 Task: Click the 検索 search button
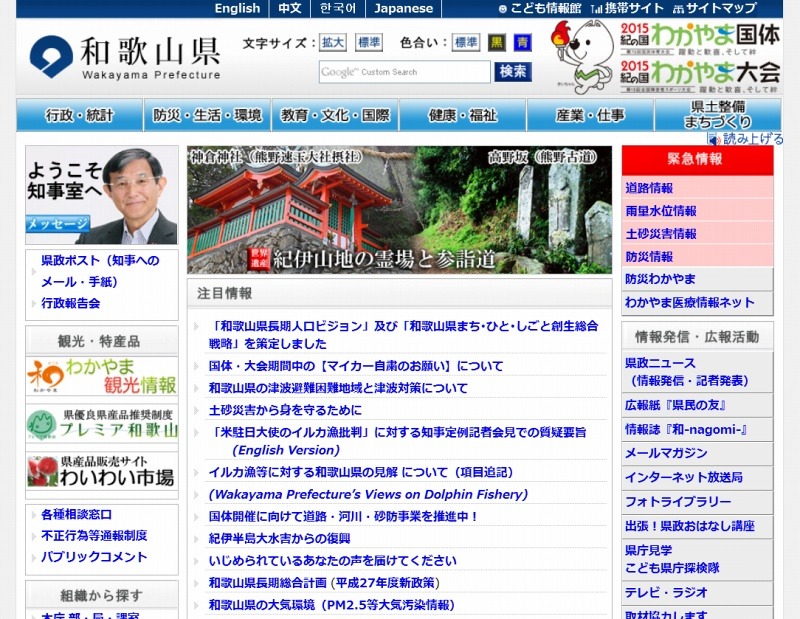(x=513, y=71)
